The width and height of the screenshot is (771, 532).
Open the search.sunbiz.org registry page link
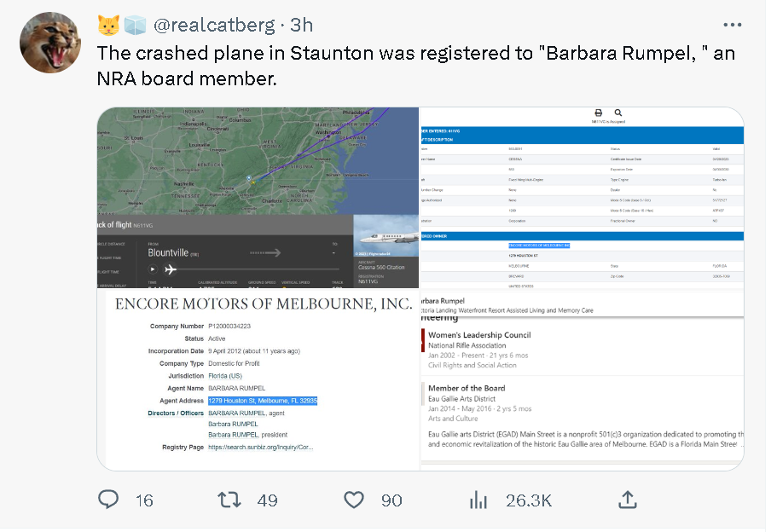[x=261, y=447]
